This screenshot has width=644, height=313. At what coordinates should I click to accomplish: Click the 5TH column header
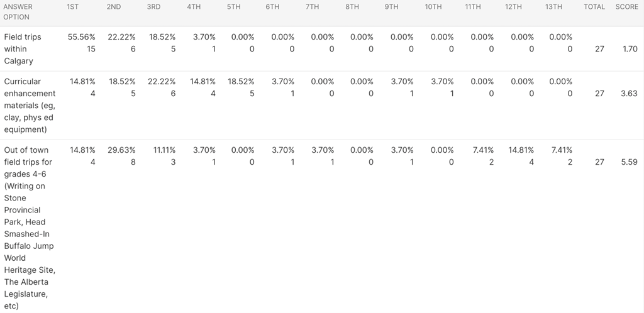point(233,7)
